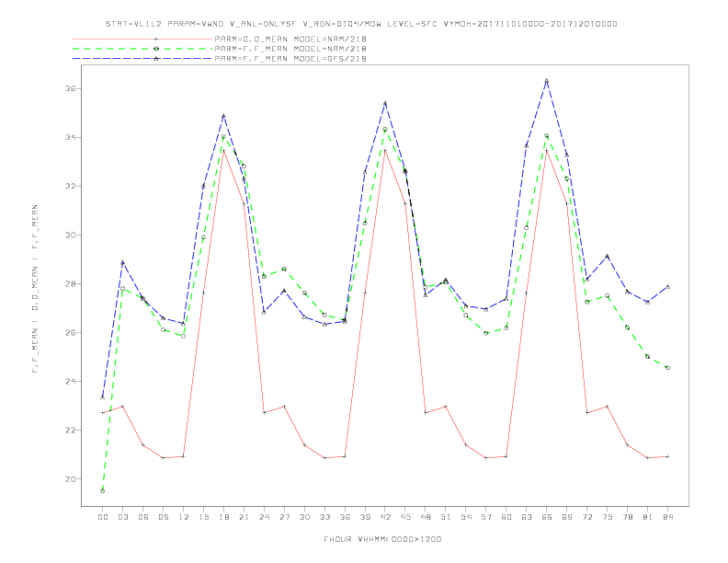728x563 pixels.
Task: Click the x-axis hour label 84
Action: point(667,517)
